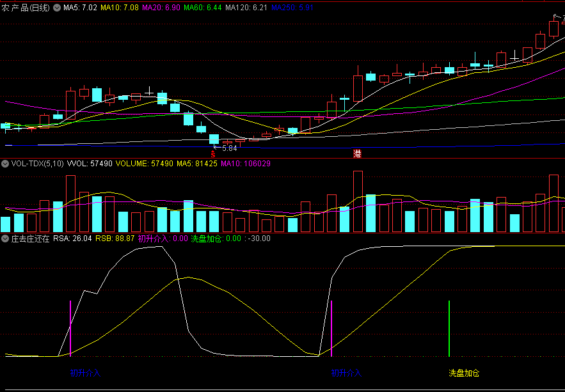Click the MA5: 7.02 label in price header
The width and height of the screenshot is (565, 392).
81,8
